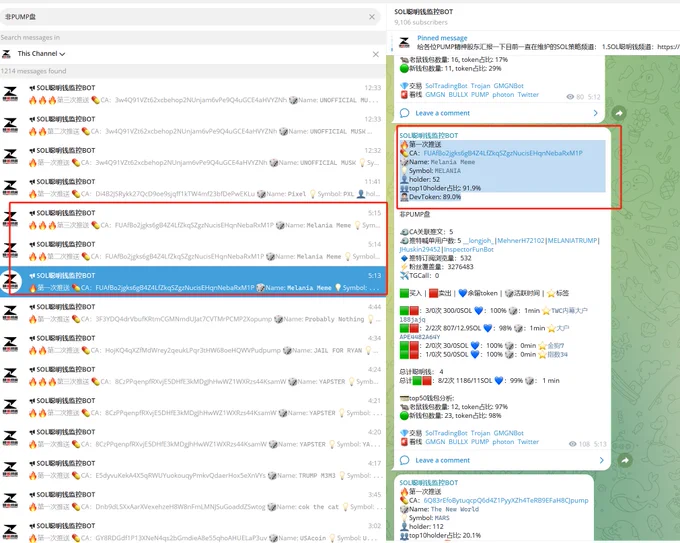Clear the 非PUMP盘 search field
The width and height of the screenshot is (680, 543).
[372, 16]
